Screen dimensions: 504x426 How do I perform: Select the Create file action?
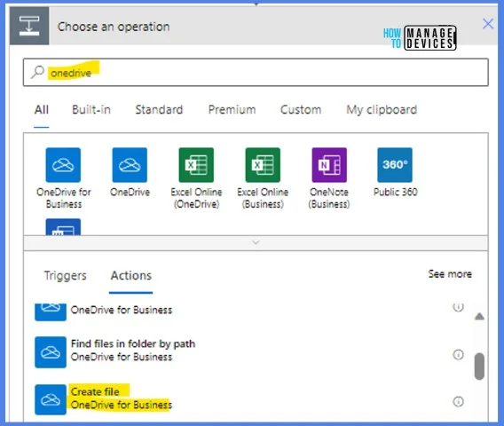point(250,399)
